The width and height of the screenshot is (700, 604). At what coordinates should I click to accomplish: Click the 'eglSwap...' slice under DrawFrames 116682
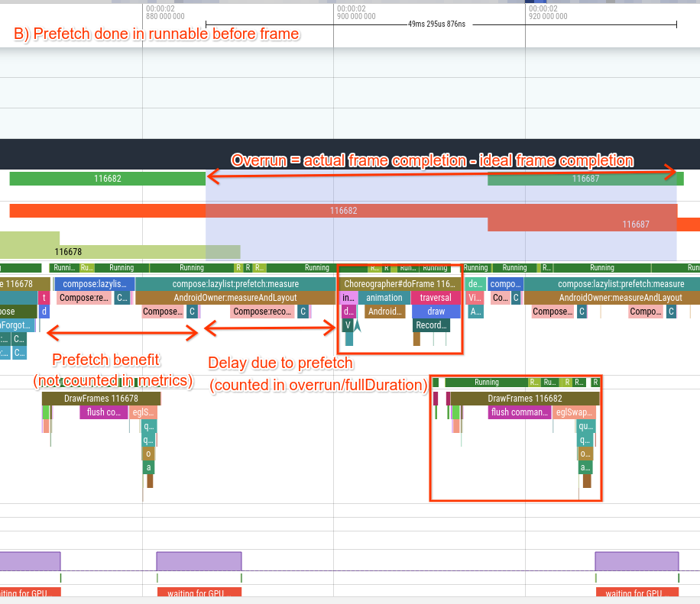coord(573,412)
